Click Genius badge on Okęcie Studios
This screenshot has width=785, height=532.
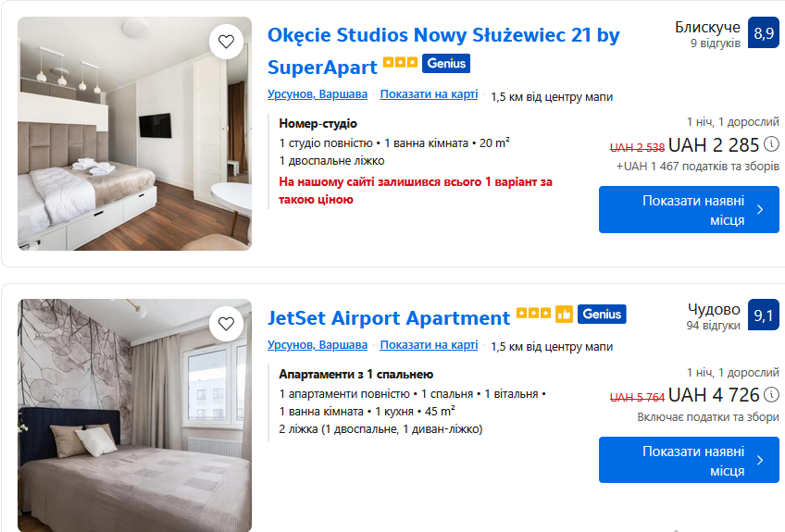pos(446,64)
